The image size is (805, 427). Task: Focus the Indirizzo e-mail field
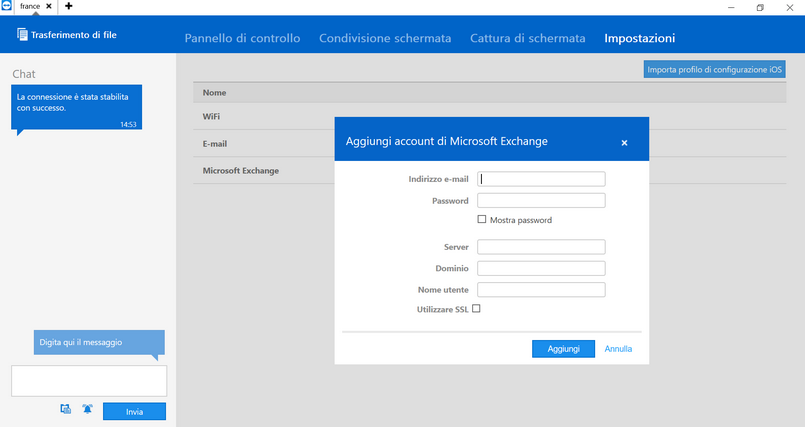pyautogui.click(x=541, y=179)
